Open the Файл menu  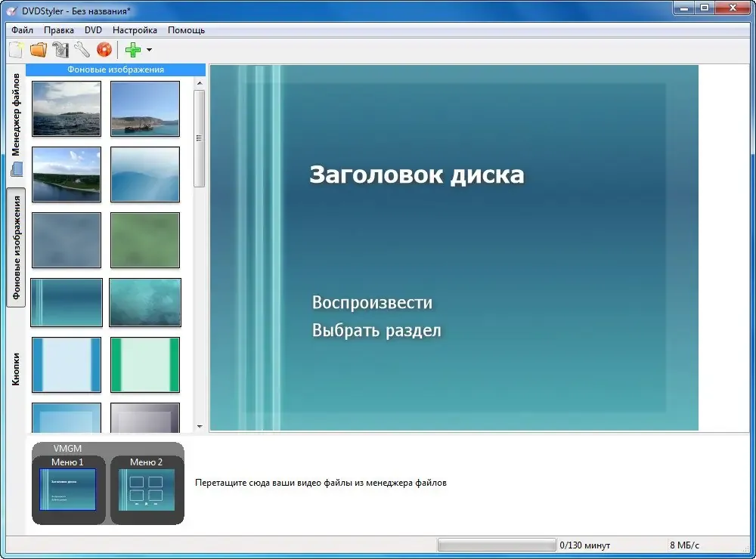point(22,30)
